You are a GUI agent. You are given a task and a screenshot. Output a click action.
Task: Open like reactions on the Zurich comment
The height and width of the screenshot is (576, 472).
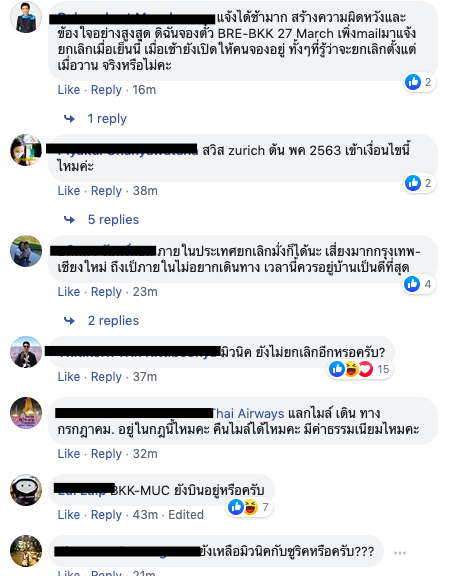419,183
